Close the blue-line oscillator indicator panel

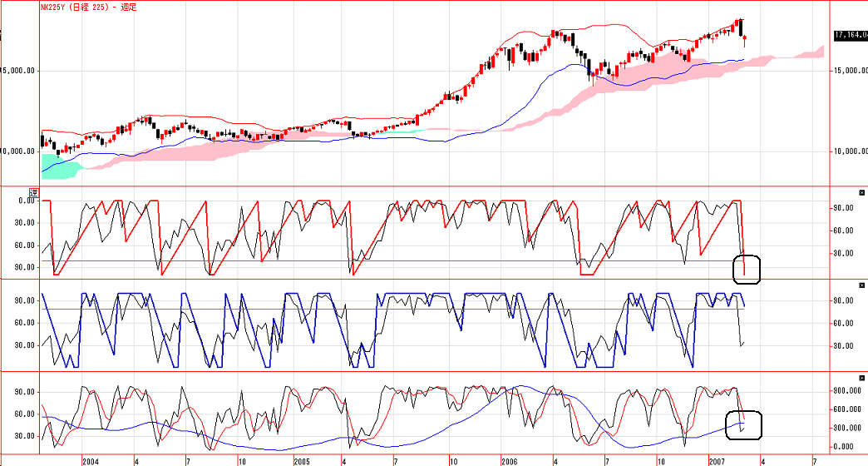pyautogui.click(x=861, y=285)
